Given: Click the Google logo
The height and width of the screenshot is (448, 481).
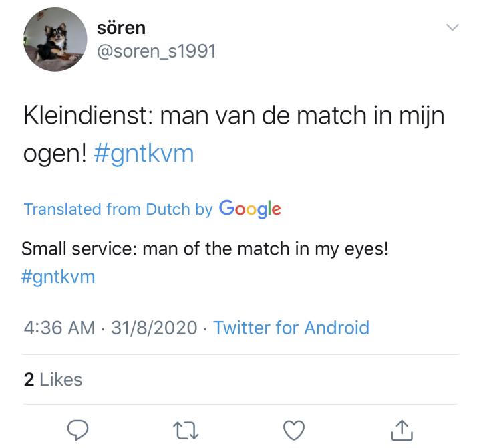Looking at the screenshot, I should pyautogui.click(x=249, y=209).
